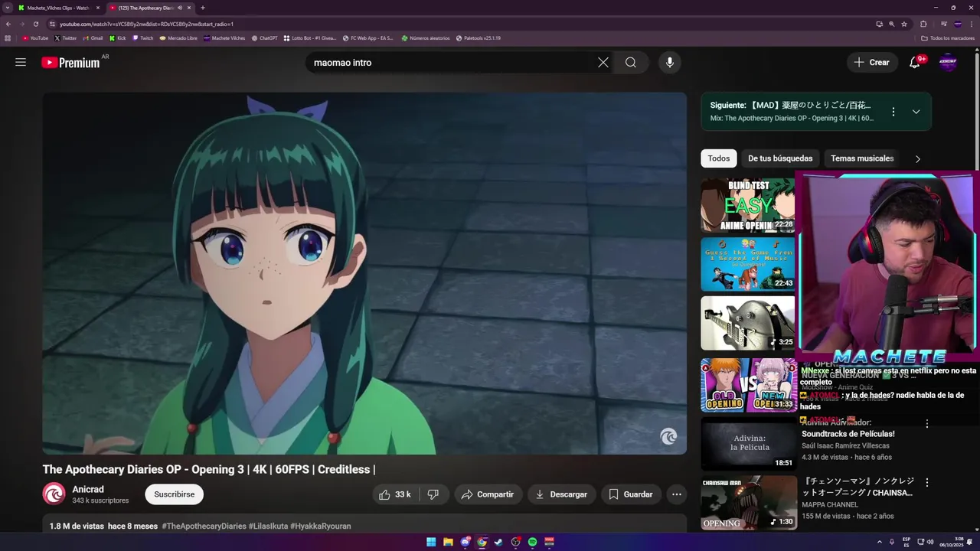Reload the page in Chrome
Image resolution: width=980 pixels, height=551 pixels.
[36, 24]
